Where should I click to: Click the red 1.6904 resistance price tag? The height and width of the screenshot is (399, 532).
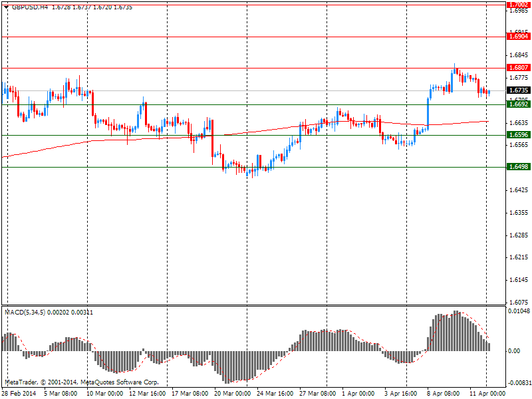pyautogui.click(x=518, y=37)
